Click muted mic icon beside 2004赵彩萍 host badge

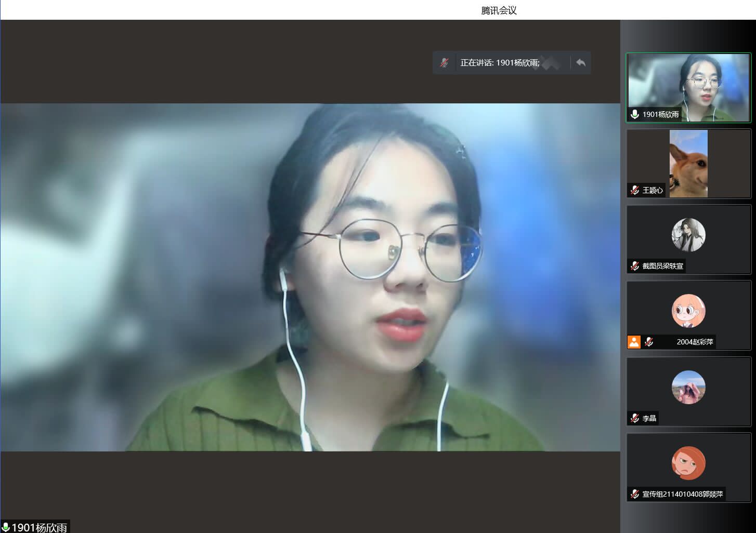pos(649,342)
